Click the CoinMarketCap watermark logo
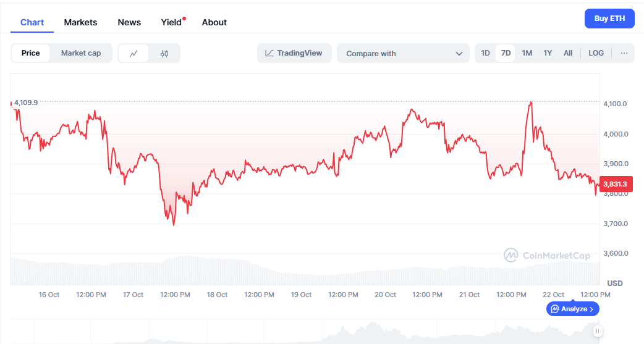The image size is (644, 344). (511, 255)
